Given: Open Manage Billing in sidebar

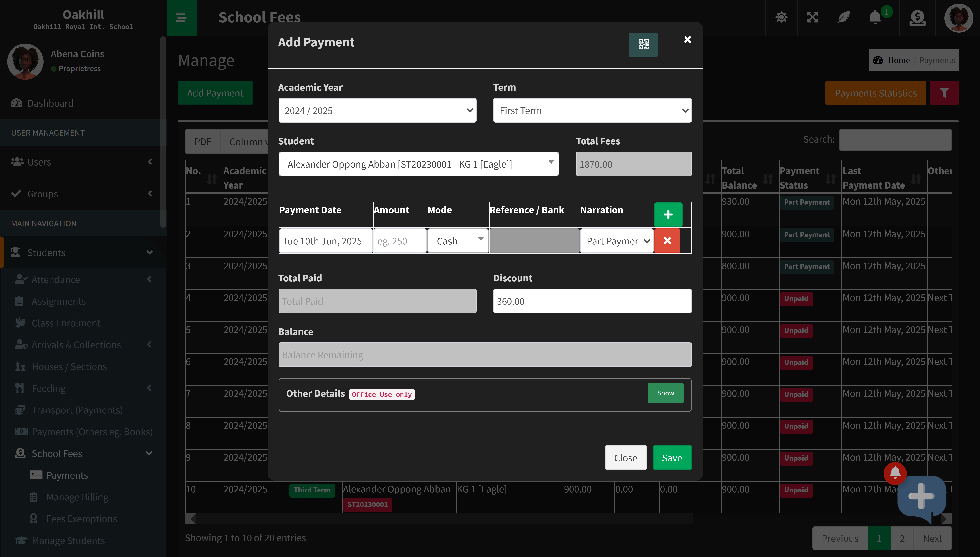Looking at the screenshot, I should point(77,497).
